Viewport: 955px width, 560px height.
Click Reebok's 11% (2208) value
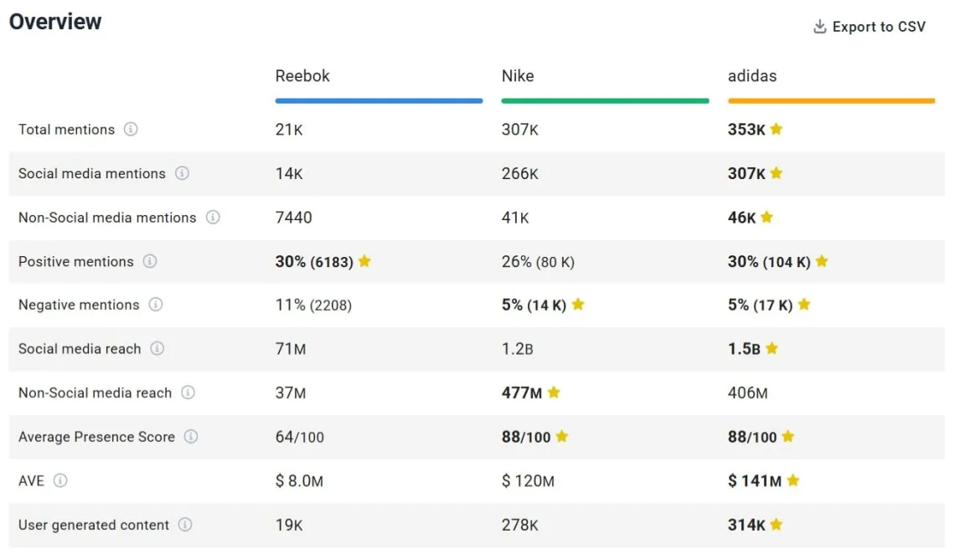[313, 305]
